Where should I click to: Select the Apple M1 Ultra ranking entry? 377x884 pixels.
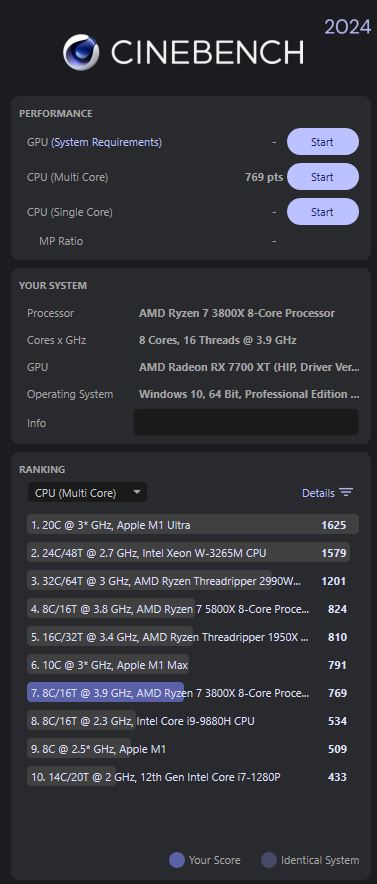tap(193, 525)
